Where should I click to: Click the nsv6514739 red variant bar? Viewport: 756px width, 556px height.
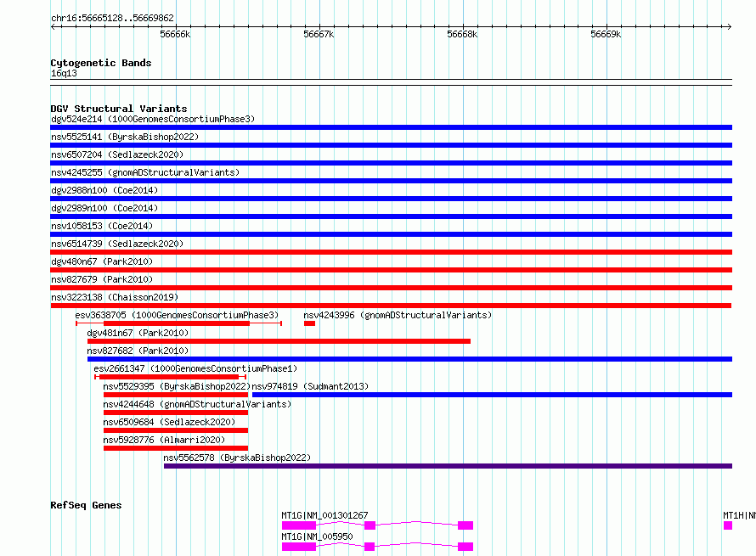point(391,252)
